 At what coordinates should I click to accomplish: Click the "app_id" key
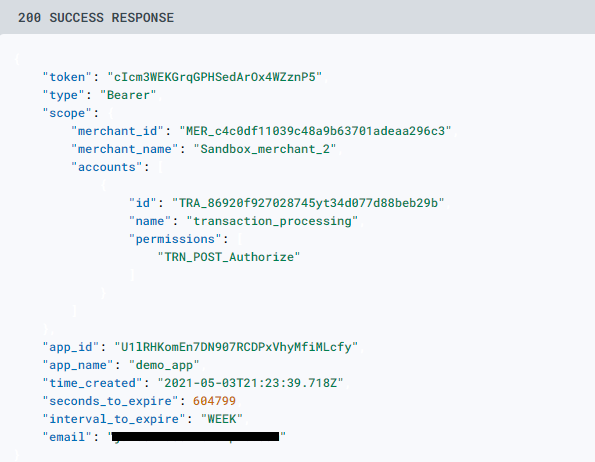[x=71, y=347]
